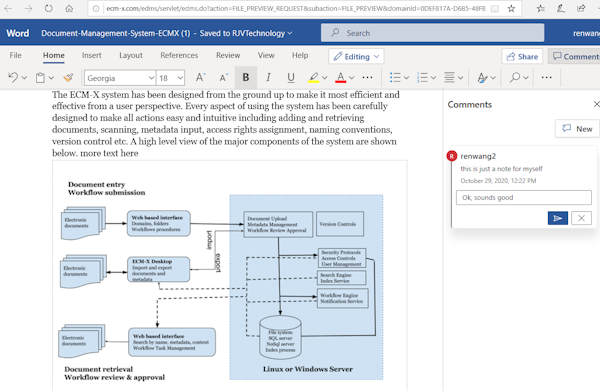
Task: Click the Styles icon
Action: tap(482, 78)
